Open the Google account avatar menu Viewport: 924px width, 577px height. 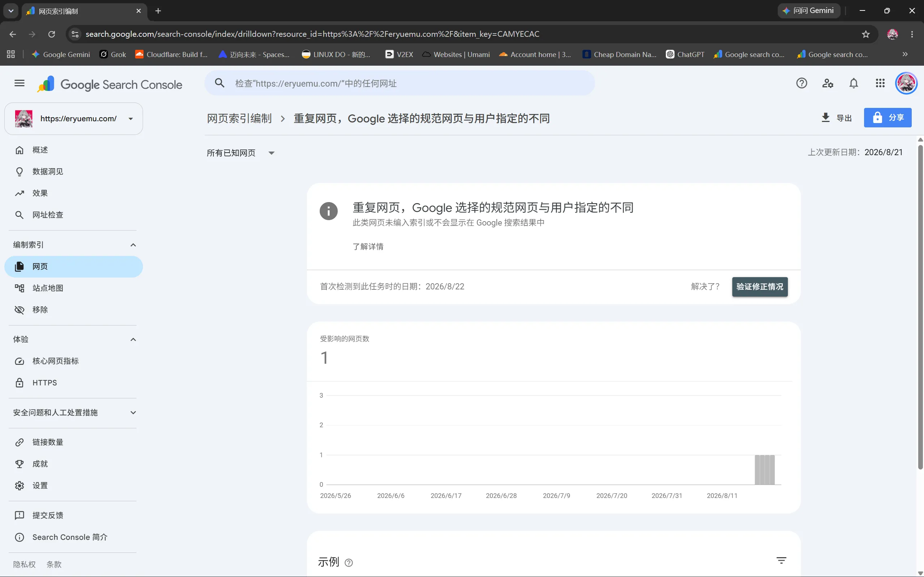click(906, 83)
